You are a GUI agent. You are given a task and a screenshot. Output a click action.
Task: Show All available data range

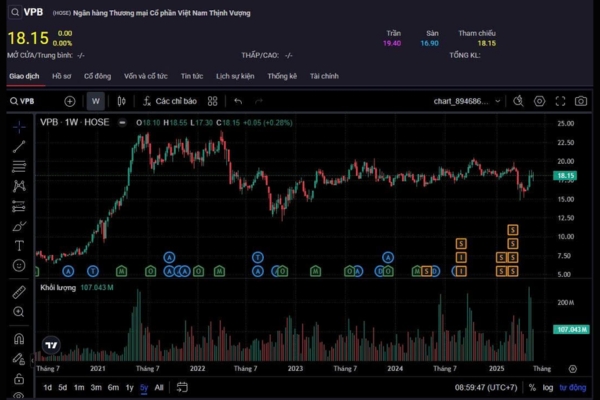(x=159, y=388)
